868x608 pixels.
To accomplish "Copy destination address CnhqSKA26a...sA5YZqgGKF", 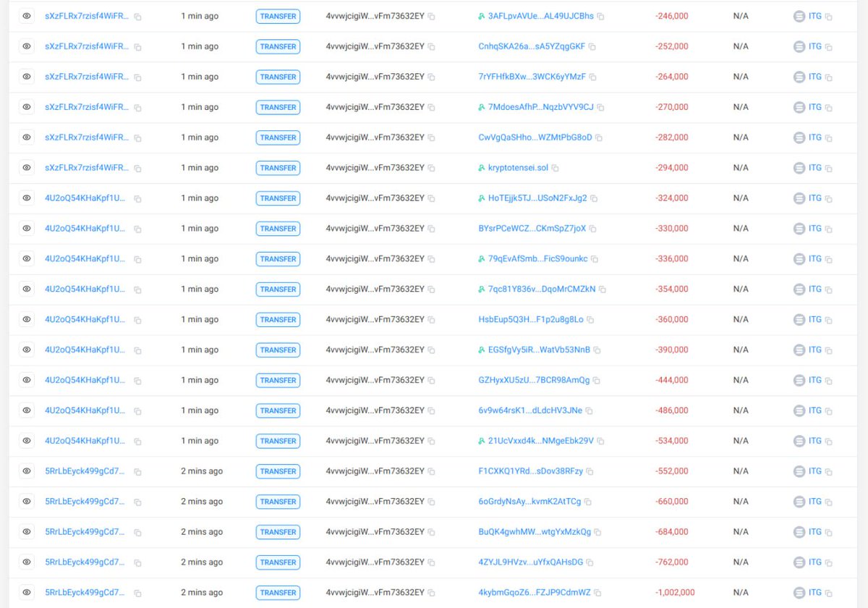I will pos(592,47).
